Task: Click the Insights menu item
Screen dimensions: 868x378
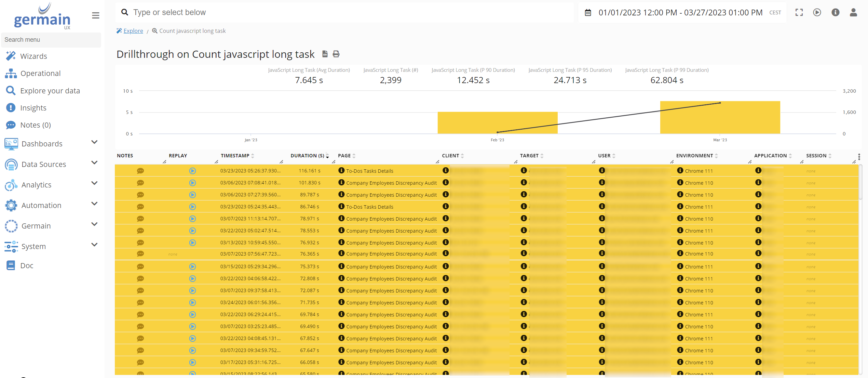Action: pos(33,107)
